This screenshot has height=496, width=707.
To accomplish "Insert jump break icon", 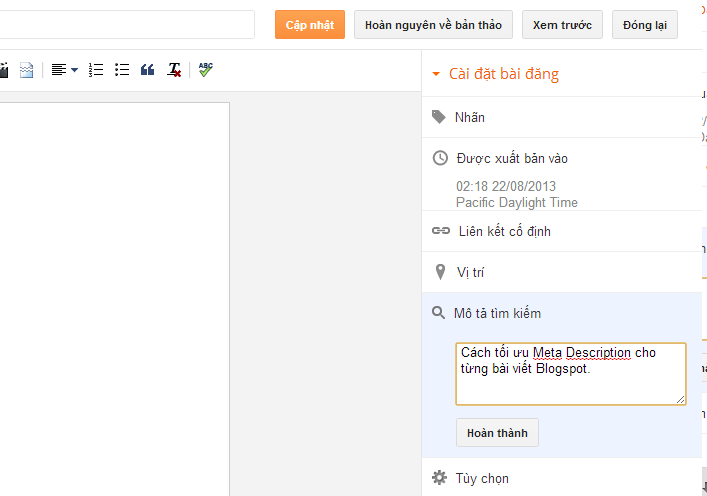I will pyautogui.click(x=27, y=70).
